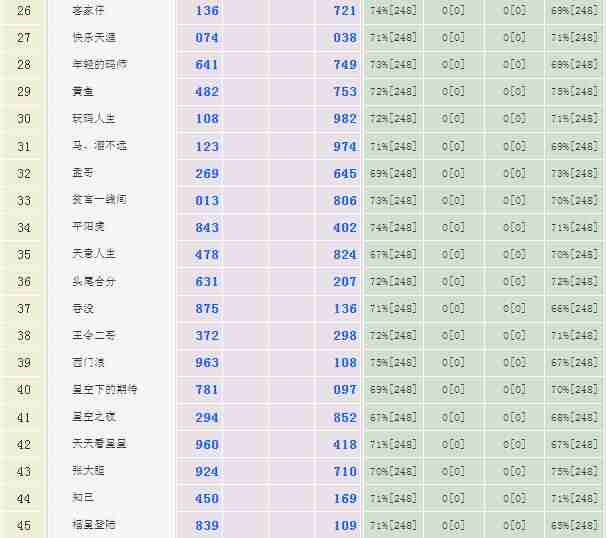Image resolution: width=606 pixels, height=538 pixels.
Task: Click the blue number 963
Action: pyautogui.click(x=207, y=363)
